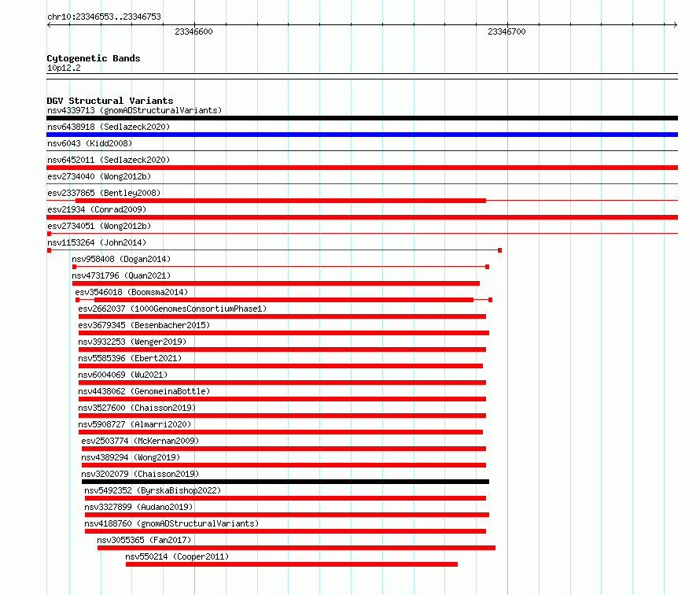The height and width of the screenshot is (595, 700).
Task: Open variant nsv3055365 (Fan2017) label
Action: 144,540
